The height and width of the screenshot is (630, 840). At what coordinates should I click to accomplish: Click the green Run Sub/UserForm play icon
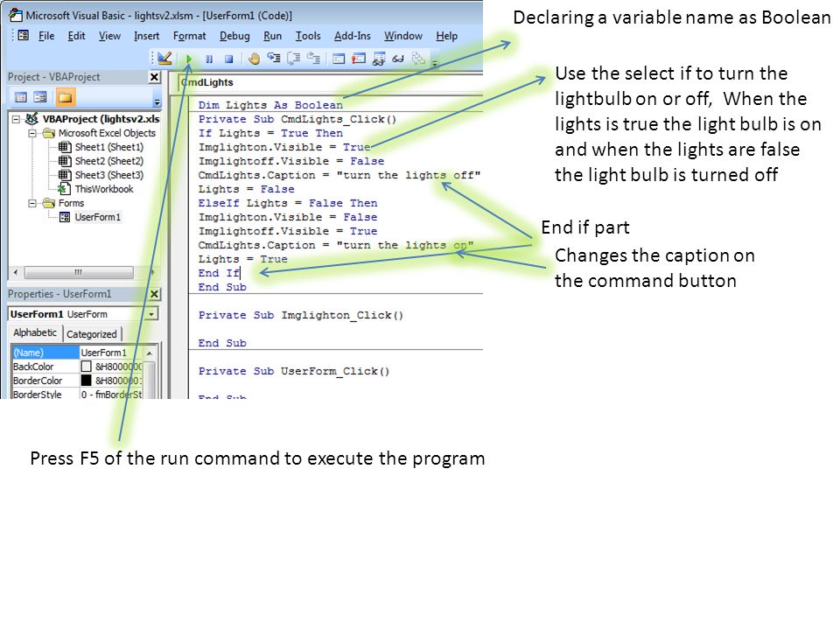tap(189, 59)
